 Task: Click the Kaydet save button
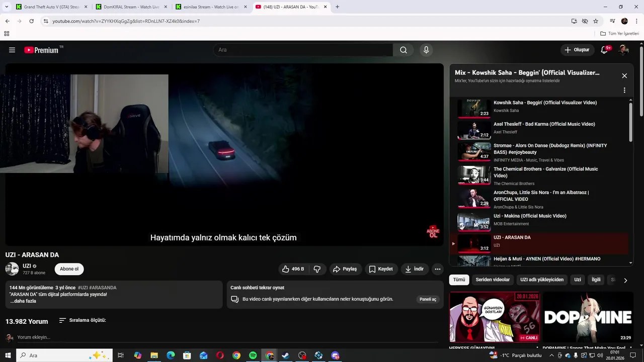pos(381,269)
